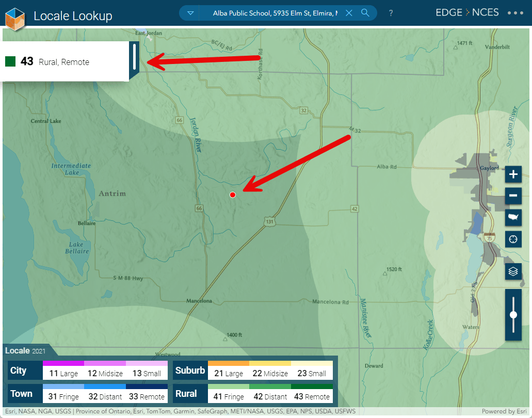Click the dark green result color swatch
532x418 pixels.
click(x=10, y=61)
